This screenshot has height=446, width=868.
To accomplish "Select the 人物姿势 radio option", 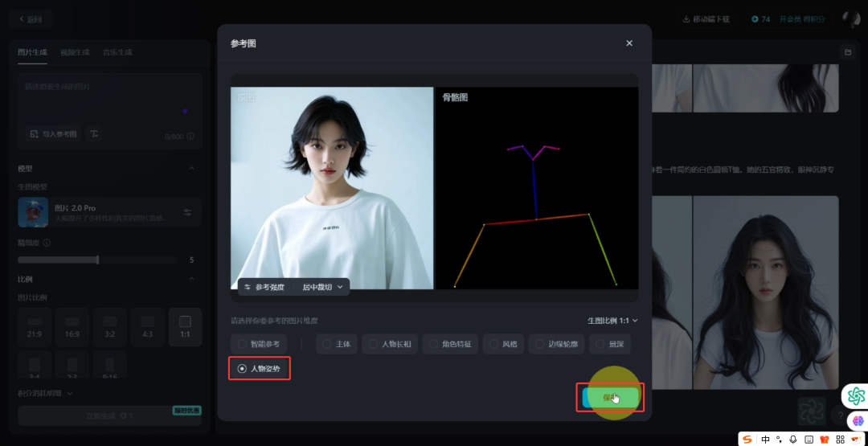I will click(x=259, y=369).
